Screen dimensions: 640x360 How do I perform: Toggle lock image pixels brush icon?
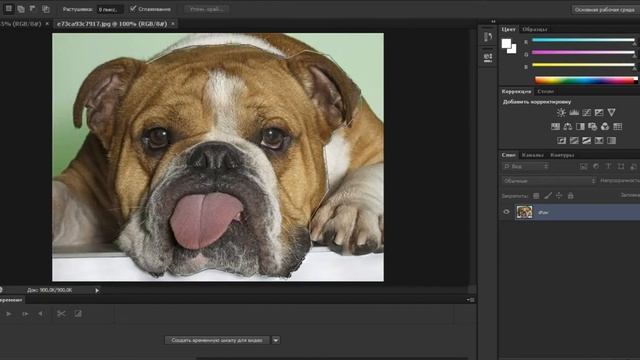point(548,196)
